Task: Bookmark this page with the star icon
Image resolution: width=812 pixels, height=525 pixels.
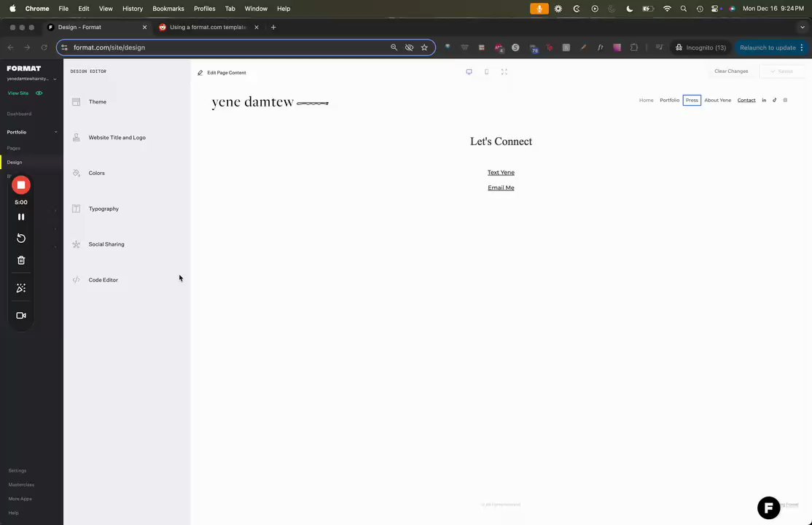Action: tap(425, 47)
